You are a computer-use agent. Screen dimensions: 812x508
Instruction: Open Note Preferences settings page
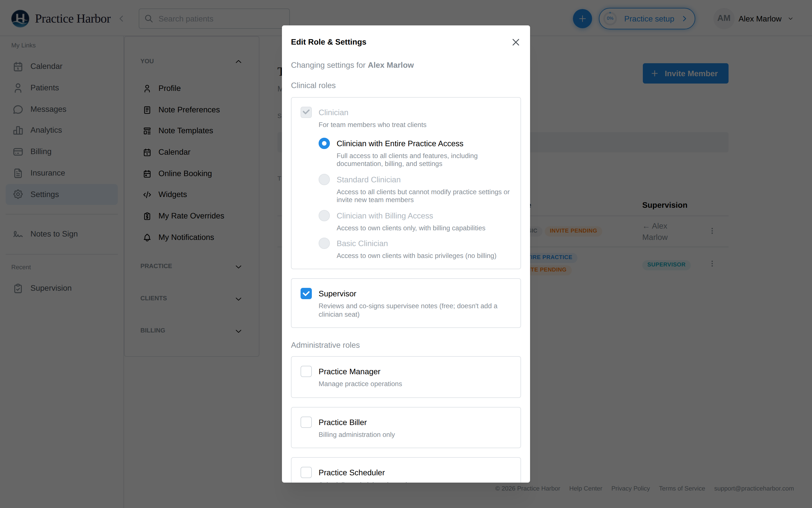click(189, 110)
